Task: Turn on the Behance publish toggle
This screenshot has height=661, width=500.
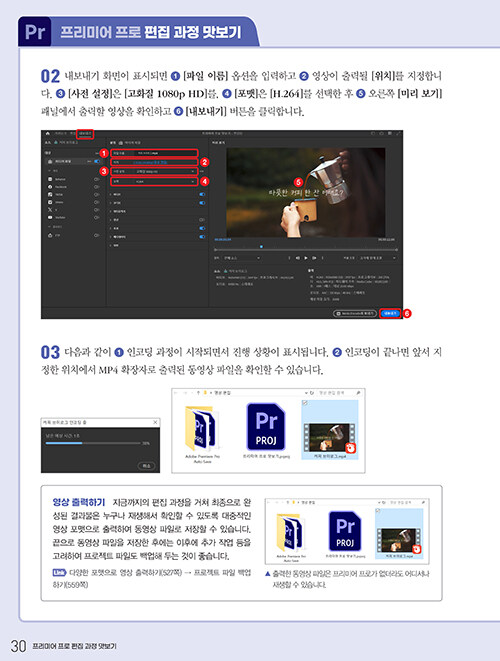Action: click(x=97, y=179)
